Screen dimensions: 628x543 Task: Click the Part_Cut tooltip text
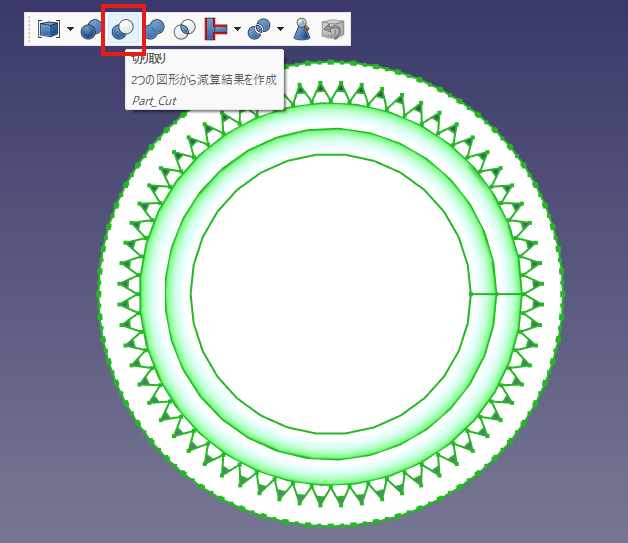click(x=154, y=100)
